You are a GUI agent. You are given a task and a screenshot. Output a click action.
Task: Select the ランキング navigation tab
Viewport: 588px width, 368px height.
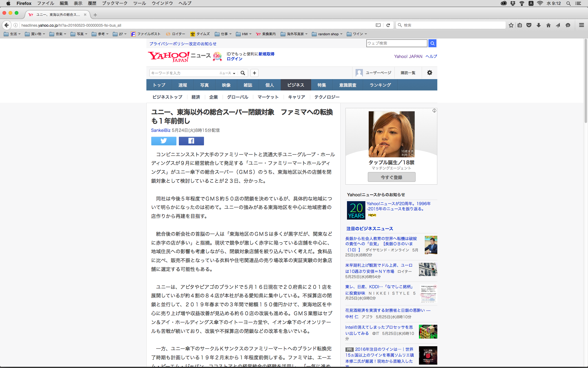380,85
